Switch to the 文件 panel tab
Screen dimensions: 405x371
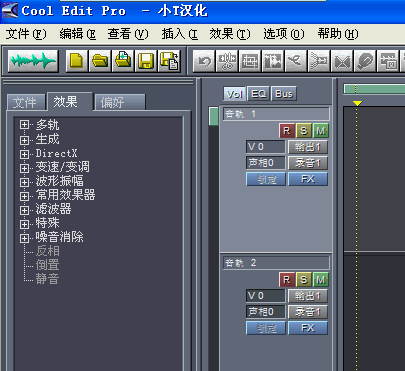[x=26, y=102]
